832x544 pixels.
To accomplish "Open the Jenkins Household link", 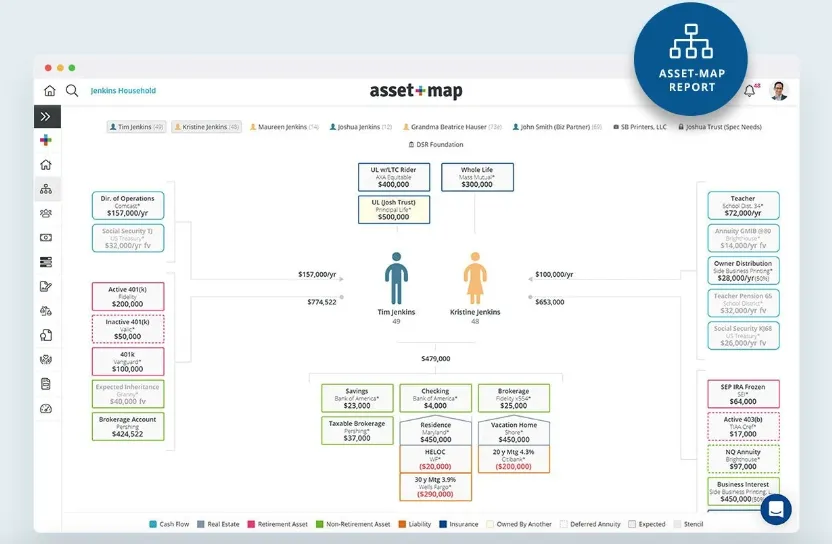I will tap(123, 91).
